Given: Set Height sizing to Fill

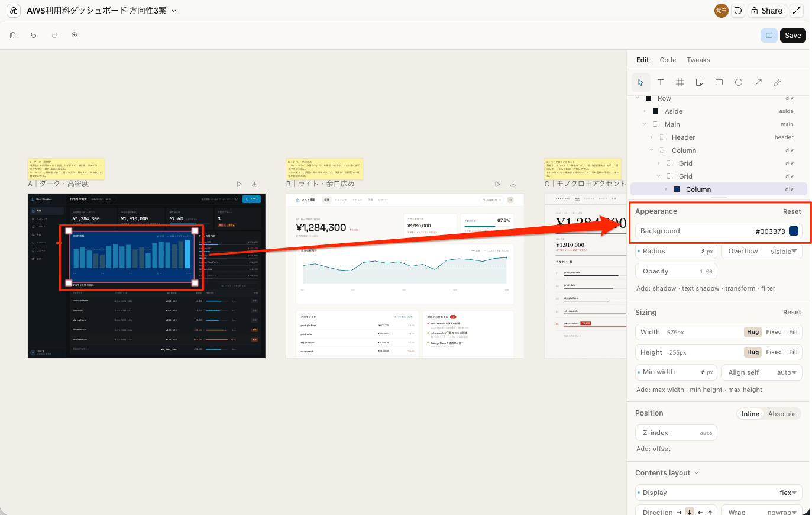Looking at the screenshot, I should (x=793, y=352).
